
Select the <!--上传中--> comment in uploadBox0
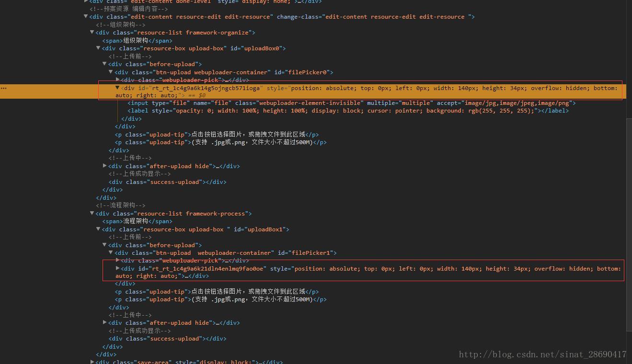click(x=130, y=158)
